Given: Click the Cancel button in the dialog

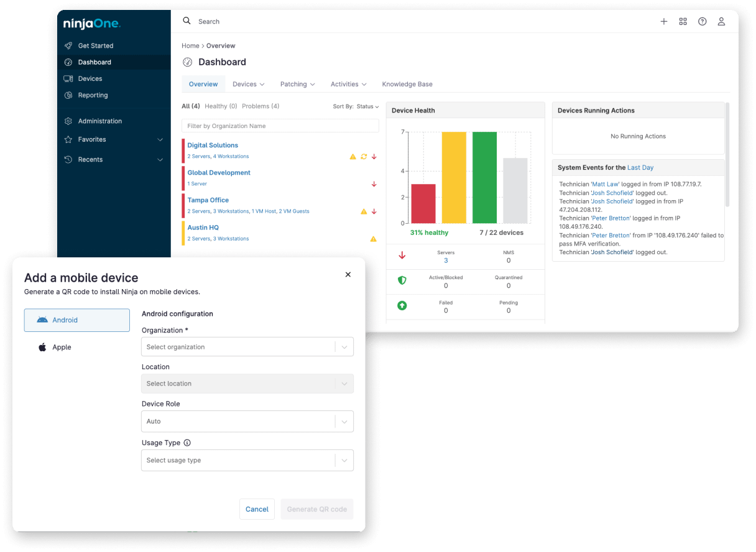Looking at the screenshot, I should click(257, 509).
